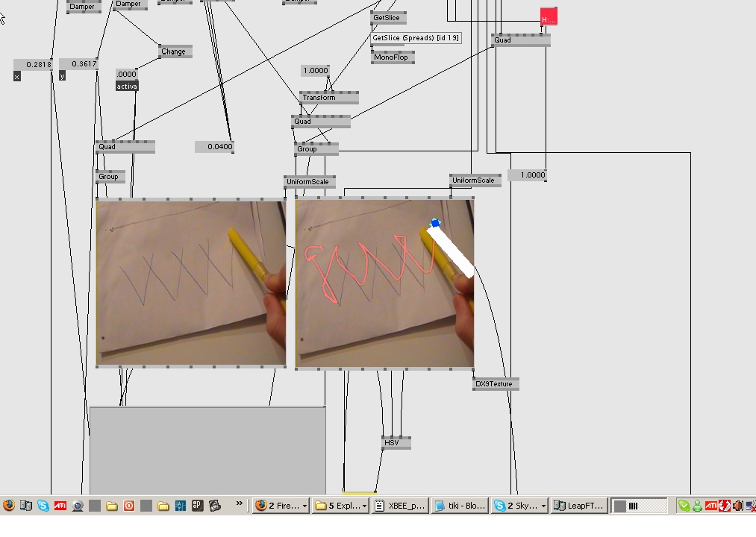Click the Firefox quick launch icon
756x537 pixels.
9,506
